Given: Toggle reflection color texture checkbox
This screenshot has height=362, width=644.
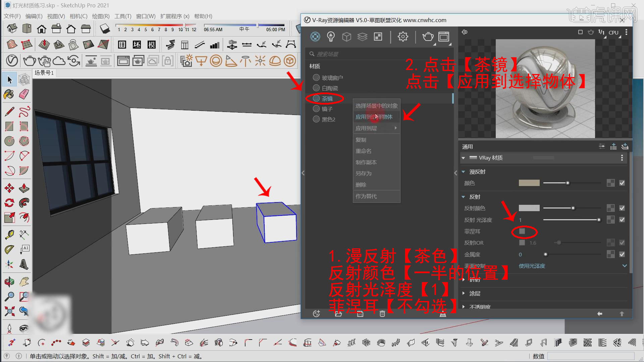Looking at the screenshot, I should click(622, 208).
